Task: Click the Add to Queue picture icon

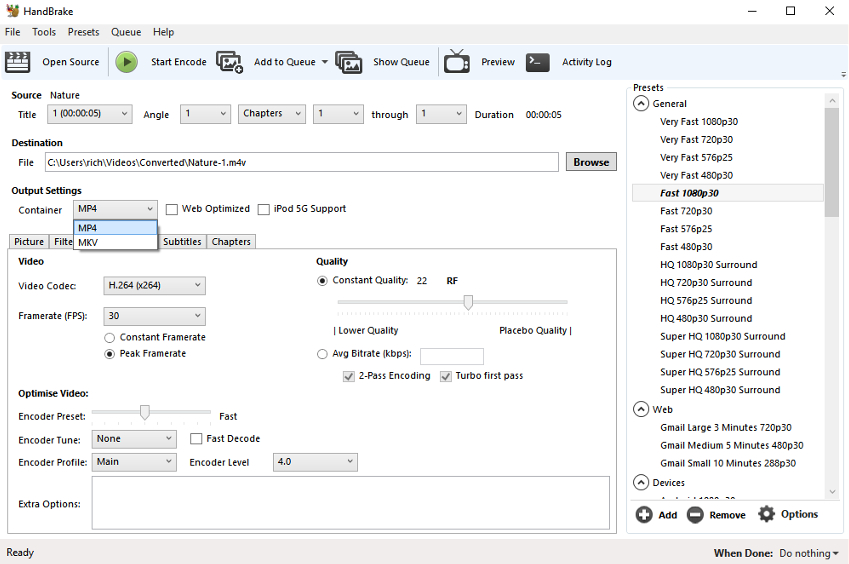Action: (x=230, y=62)
